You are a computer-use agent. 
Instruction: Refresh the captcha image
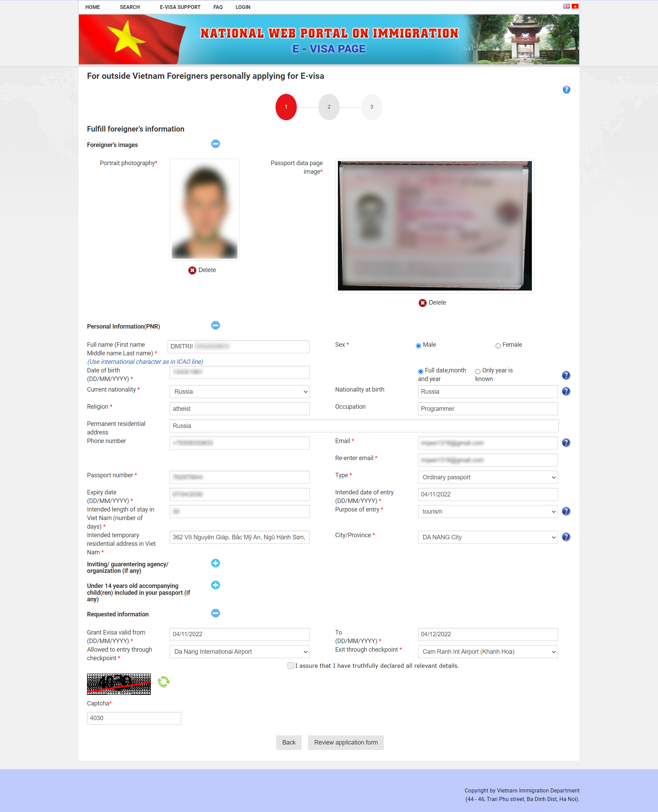pos(163,682)
